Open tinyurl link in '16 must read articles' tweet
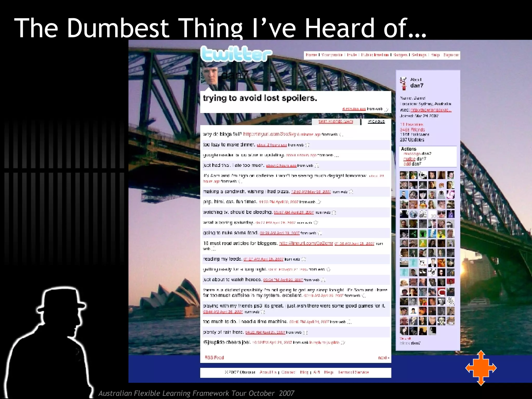532x399 pixels. tap(306, 243)
